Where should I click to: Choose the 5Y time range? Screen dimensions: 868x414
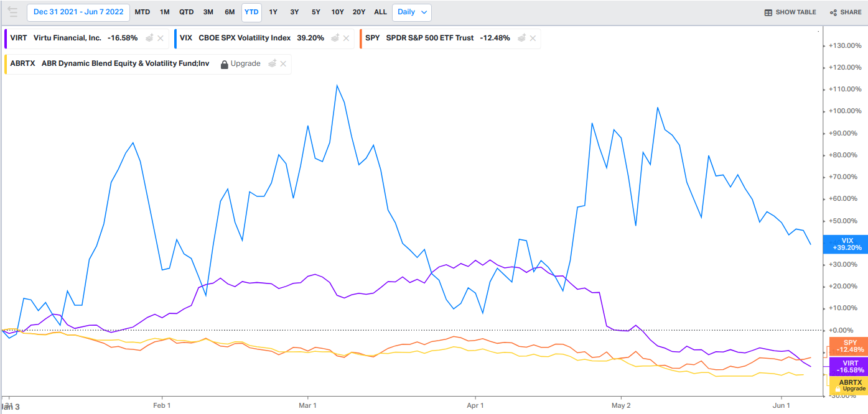316,12
